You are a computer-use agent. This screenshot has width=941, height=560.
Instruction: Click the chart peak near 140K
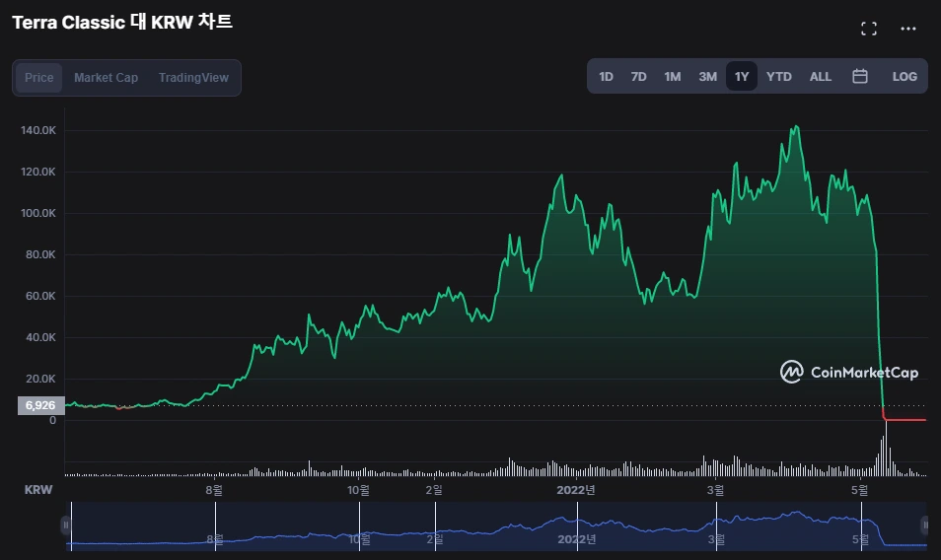coord(796,127)
